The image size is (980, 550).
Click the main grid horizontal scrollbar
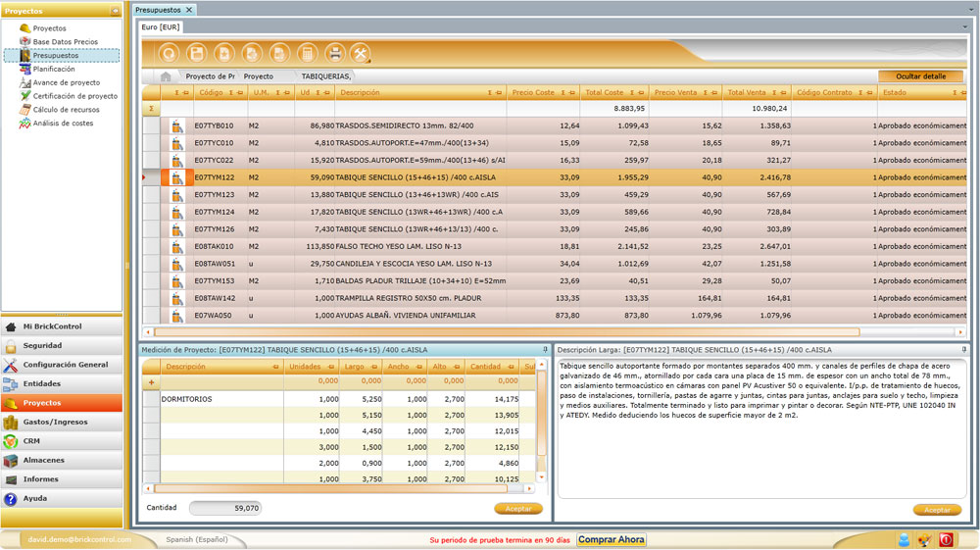(x=507, y=332)
